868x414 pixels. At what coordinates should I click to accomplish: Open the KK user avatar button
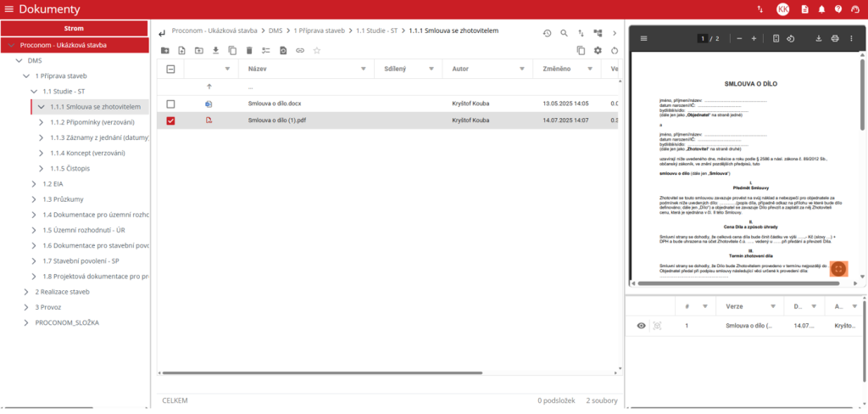pyautogui.click(x=782, y=9)
